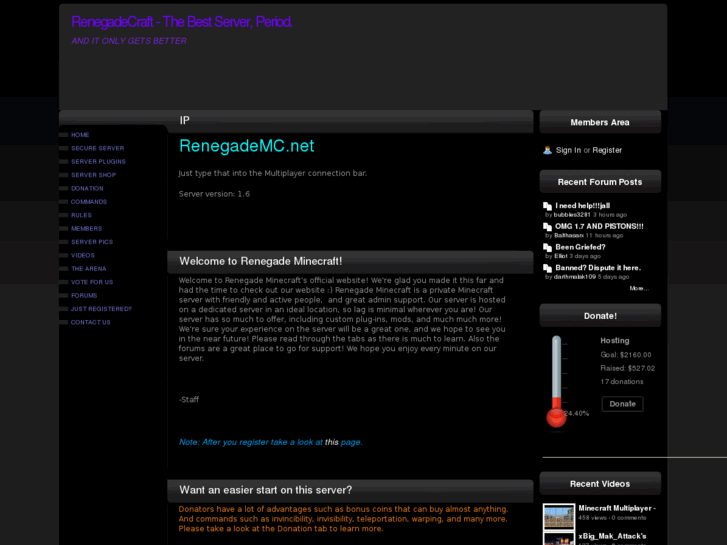727x545 pixels.
Task: Open the Rules page
Action: 81,216
